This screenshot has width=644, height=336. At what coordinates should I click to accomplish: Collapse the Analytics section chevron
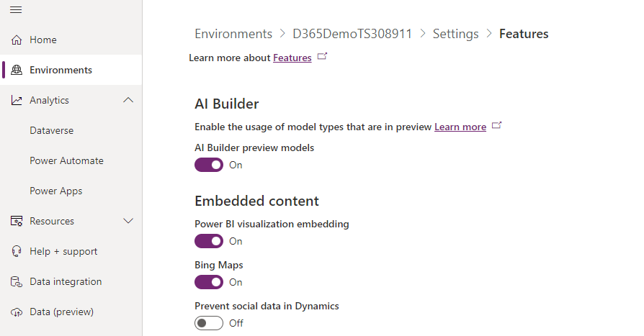pyautogui.click(x=128, y=100)
